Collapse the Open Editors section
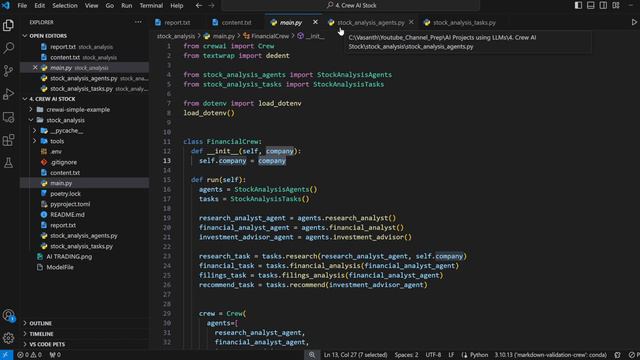The image size is (640, 360). coord(48,36)
